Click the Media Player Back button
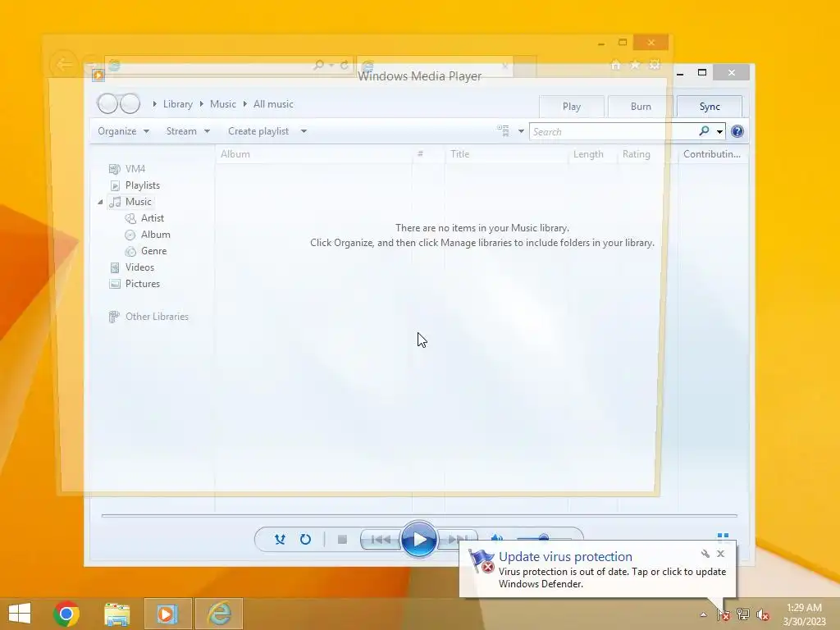The height and width of the screenshot is (630, 840). (x=107, y=103)
